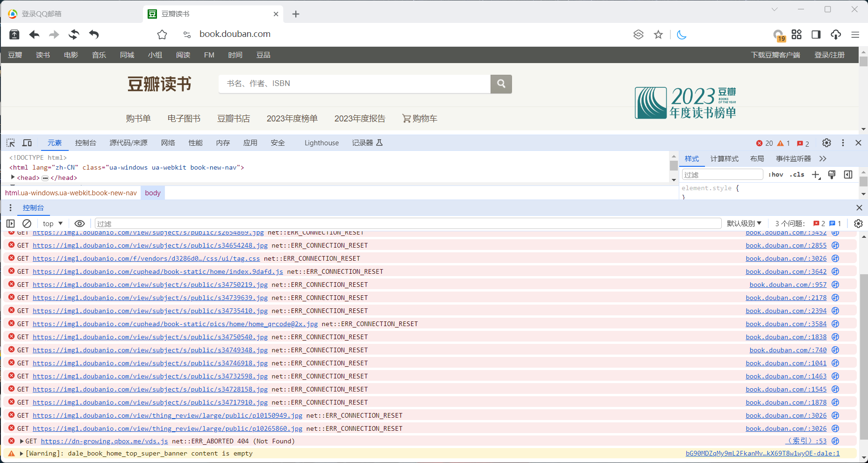The height and width of the screenshot is (463, 868).
Task: Toggle rendering emulation paintbrush icon in styles
Action: pos(832,175)
